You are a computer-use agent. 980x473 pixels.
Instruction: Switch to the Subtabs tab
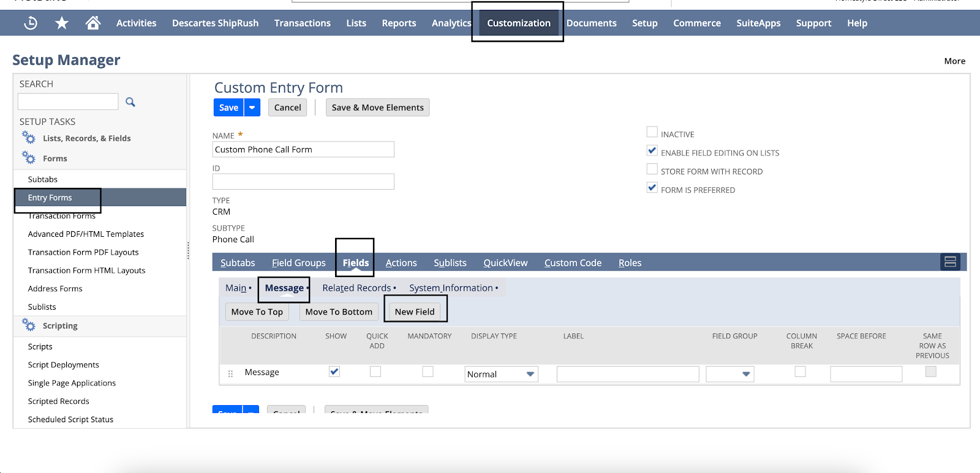click(238, 263)
